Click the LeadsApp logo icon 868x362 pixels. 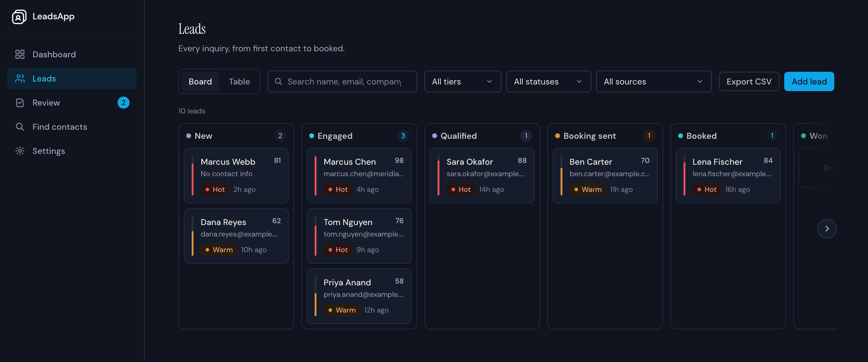tap(19, 17)
